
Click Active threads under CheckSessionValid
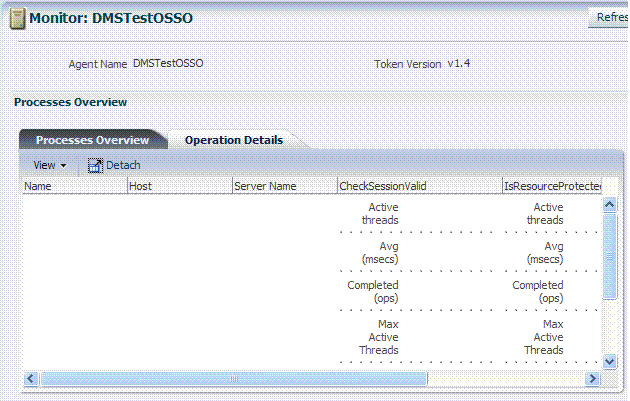380,214
